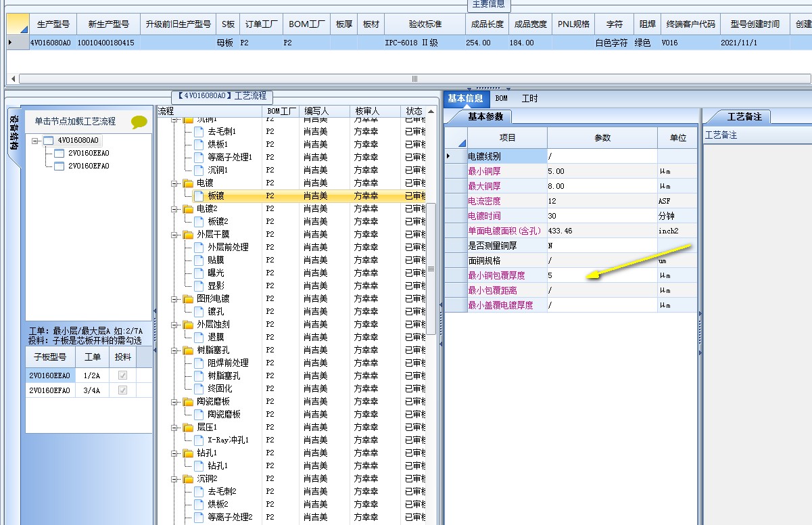Click the 单面电镀面积 value 433.46
Viewport: 812px width, 525px height.
point(602,231)
